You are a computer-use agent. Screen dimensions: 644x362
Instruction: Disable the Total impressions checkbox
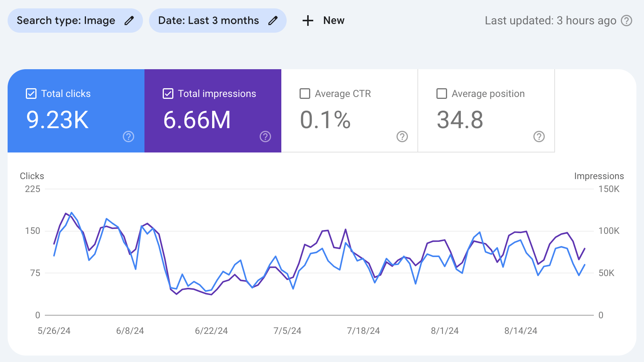click(168, 93)
